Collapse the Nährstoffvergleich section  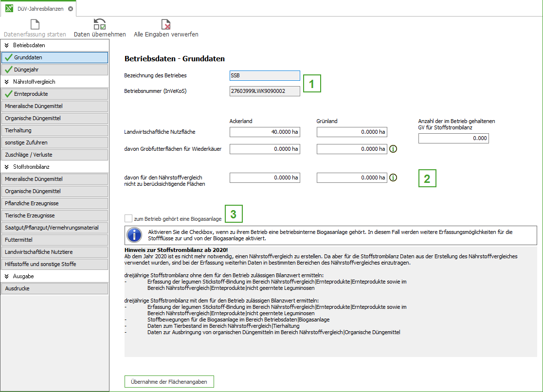tap(7, 82)
